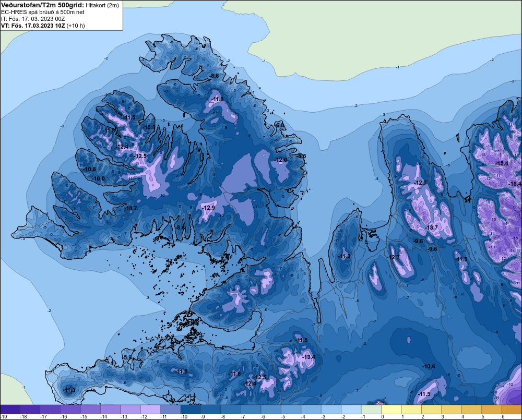This screenshot has width=522, height=420.
Task: Click the 'Veðurstofan/T2m 500grid:' title text
Action: [x=43, y=5]
